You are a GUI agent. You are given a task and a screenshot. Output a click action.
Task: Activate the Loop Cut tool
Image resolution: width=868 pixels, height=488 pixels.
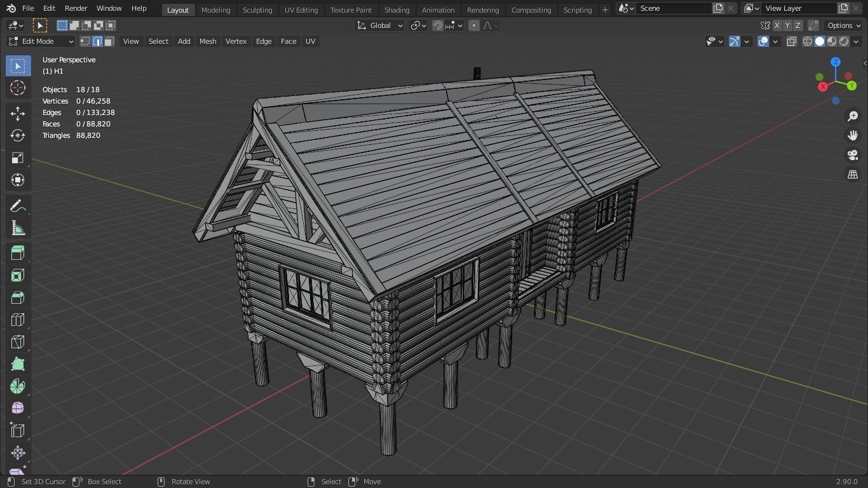click(x=18, y=320)
